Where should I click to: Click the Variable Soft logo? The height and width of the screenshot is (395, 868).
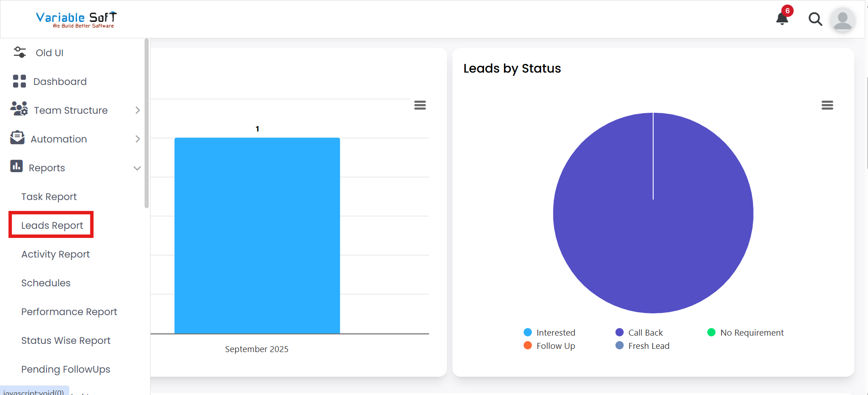tap(76, 19)
